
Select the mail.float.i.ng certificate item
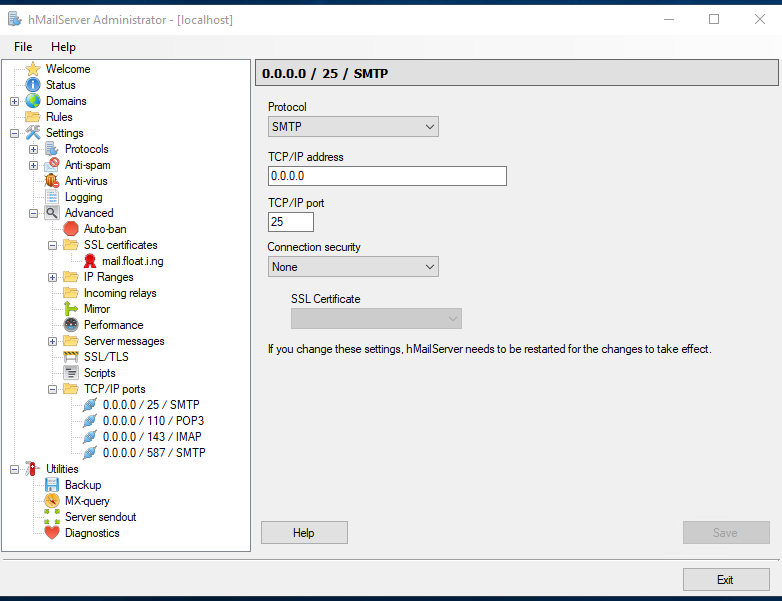[x=133, y=261]
